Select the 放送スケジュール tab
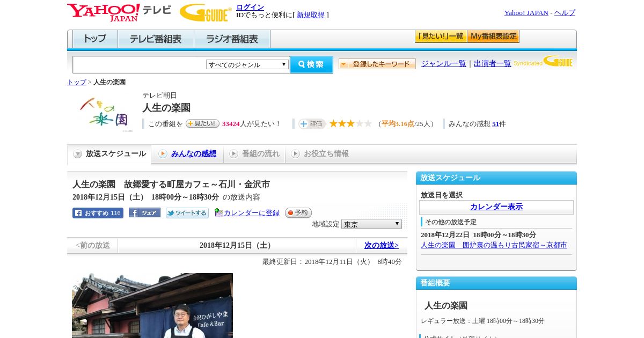This screenshot has width=644, height=338. tap(109, 154)
